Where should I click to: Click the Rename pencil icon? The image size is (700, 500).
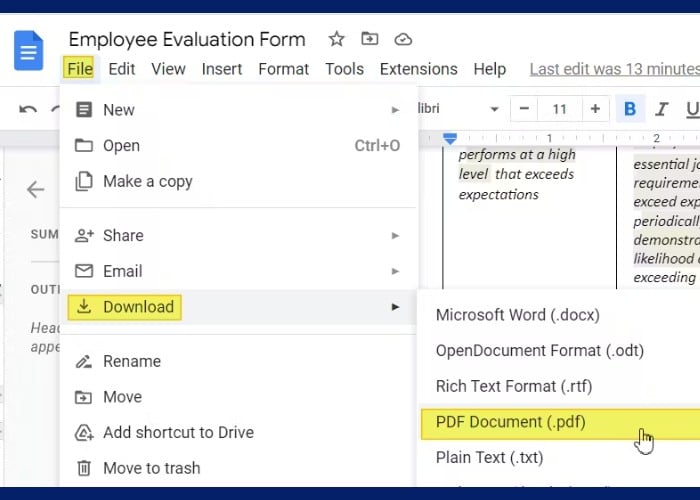[84, 361]
